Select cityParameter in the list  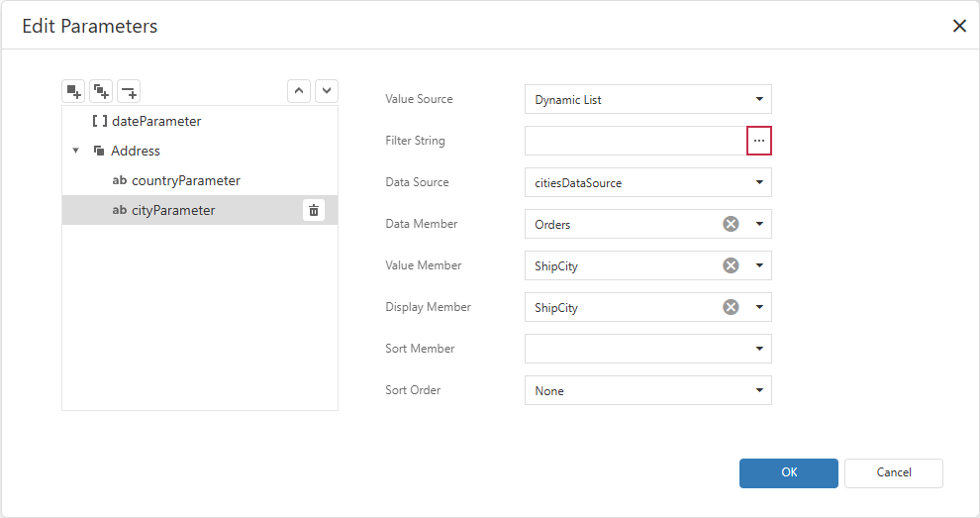point(200,210)
